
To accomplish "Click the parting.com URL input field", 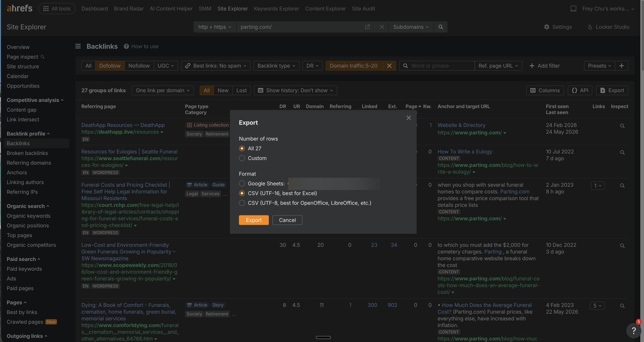I will click(x=300, y=27).
